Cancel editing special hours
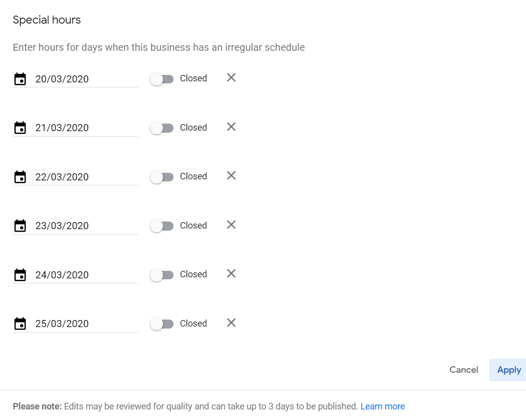Screen dimensions: 526x420 [464, 370]
